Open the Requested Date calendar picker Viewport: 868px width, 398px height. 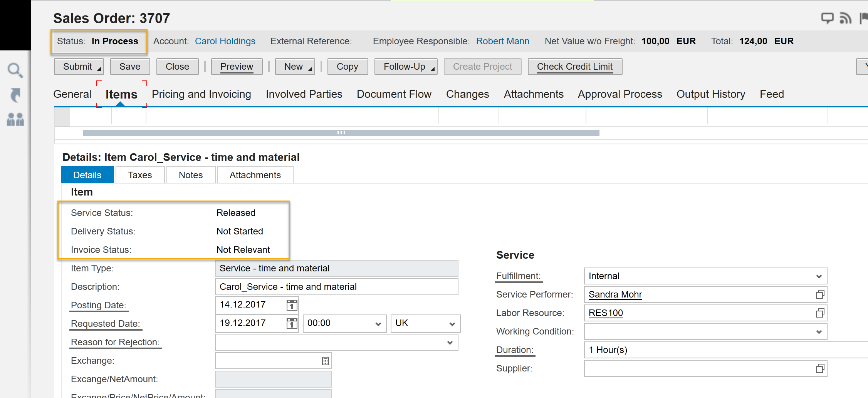coord(292,323)
